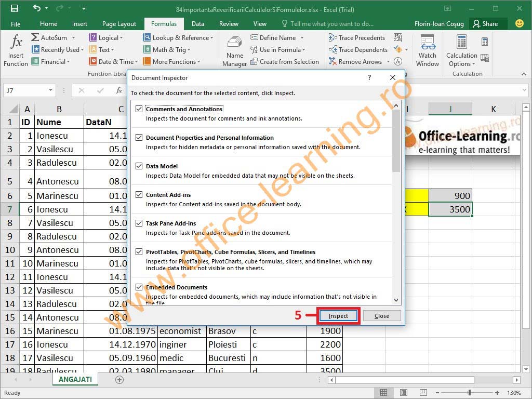
Task: Uncheck Content Add-ins checkbox
Action: (x=139, y=194)
